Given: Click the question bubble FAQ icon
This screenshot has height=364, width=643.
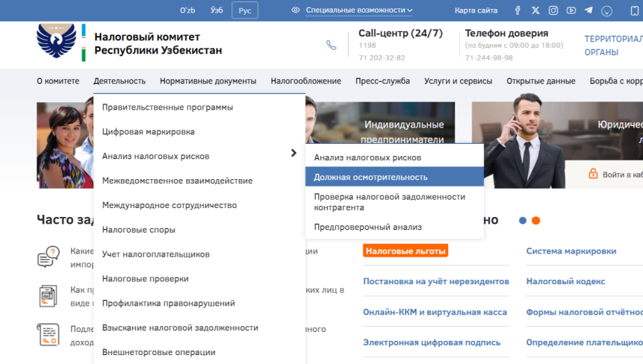Looking at the screenshot, I should click(x=48, y=257).
